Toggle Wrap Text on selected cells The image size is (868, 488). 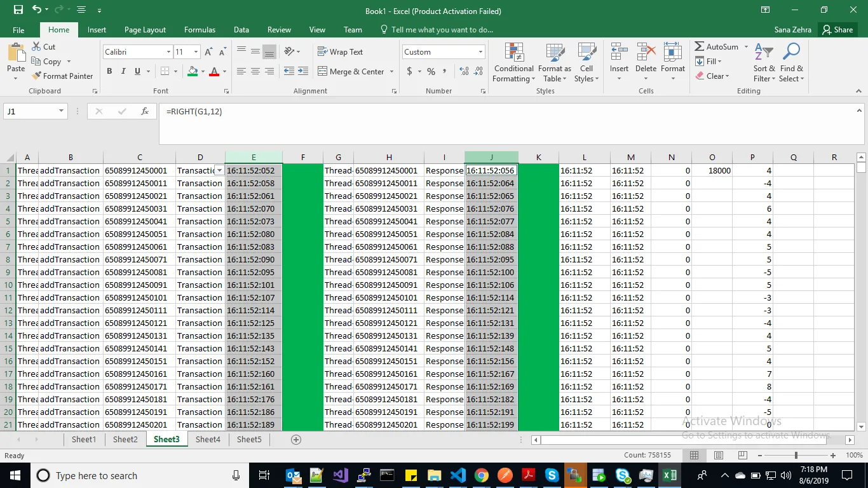(340, 52)
